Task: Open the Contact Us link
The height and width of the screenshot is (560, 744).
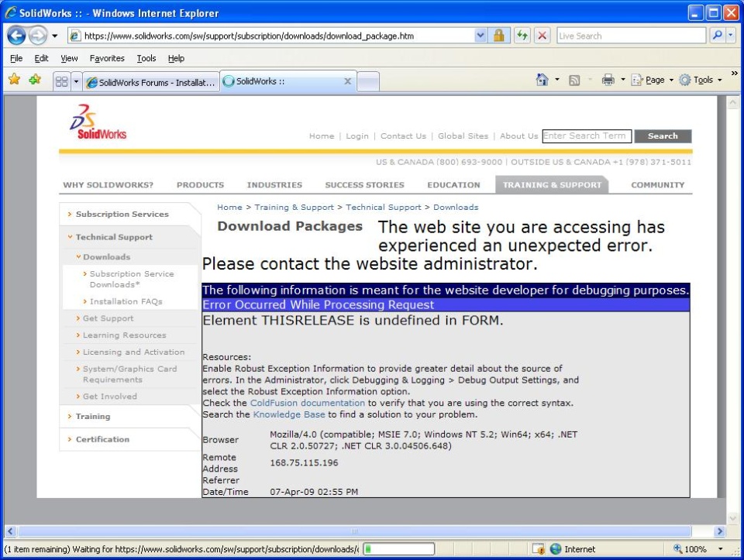Action: pyautogui.click(x=403, y=136)
